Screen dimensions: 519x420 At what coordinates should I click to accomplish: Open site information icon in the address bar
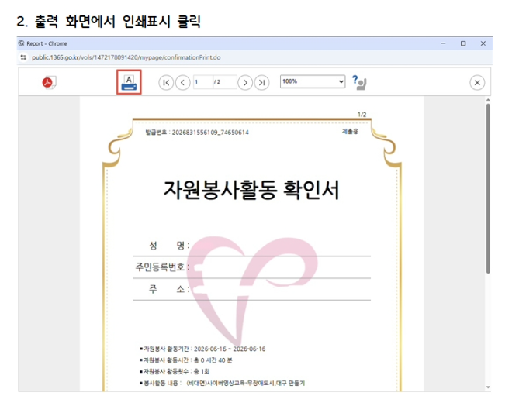click(23, 57)
